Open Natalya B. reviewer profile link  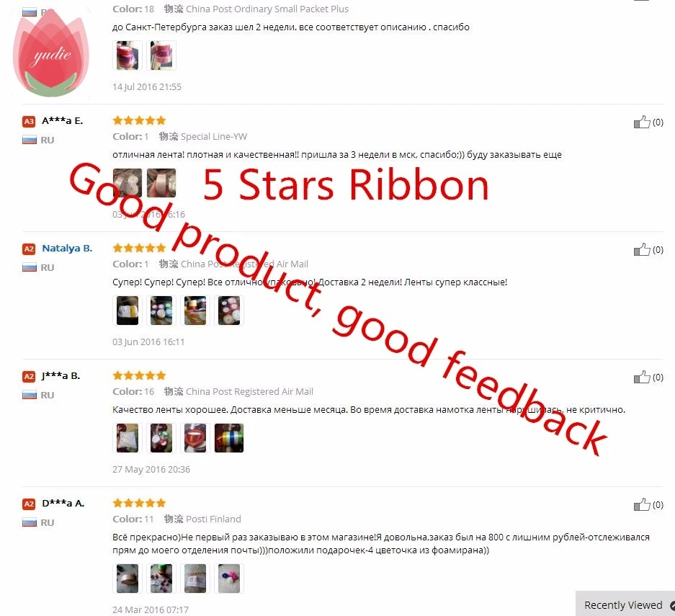coord(67,249)
